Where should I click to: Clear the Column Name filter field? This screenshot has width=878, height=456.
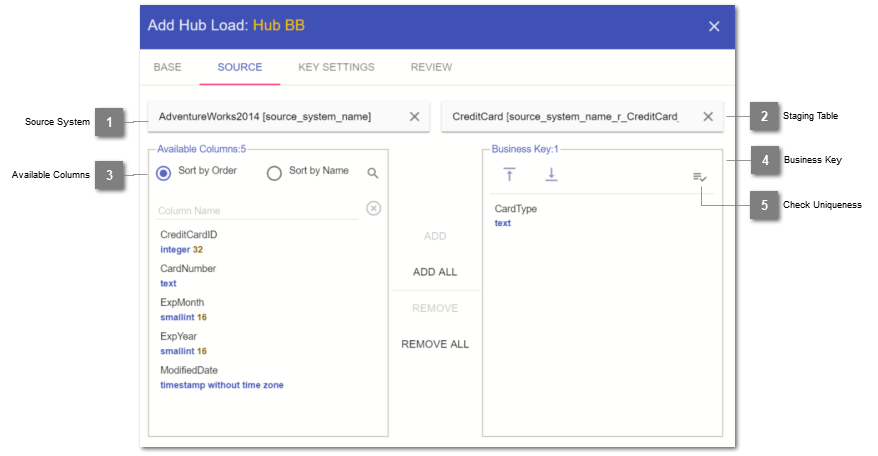373,208
